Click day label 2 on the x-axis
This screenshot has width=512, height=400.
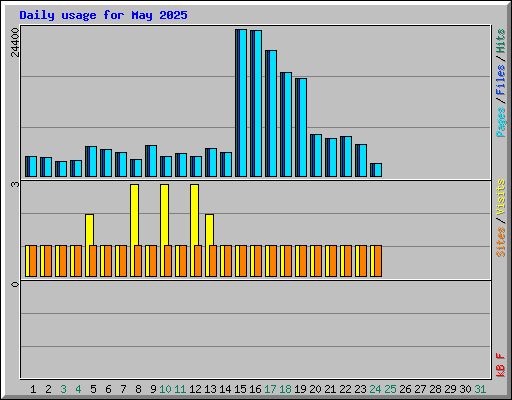point(48,389)
